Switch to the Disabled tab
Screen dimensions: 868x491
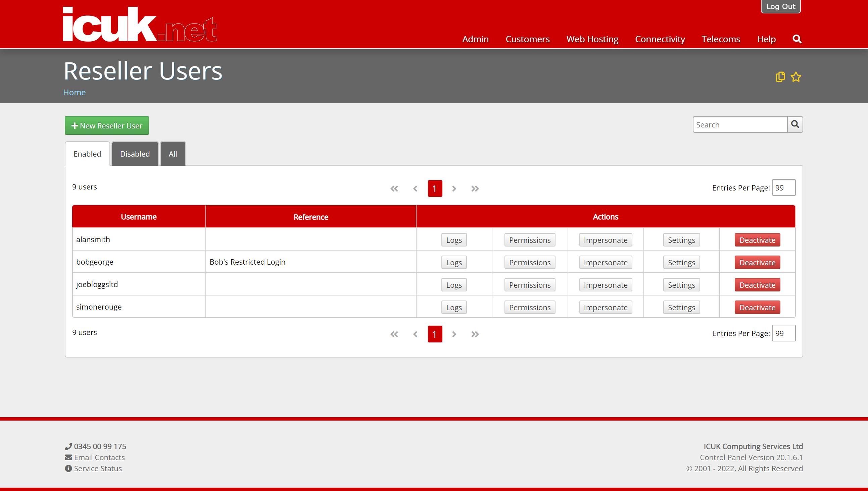pos(135,154)
